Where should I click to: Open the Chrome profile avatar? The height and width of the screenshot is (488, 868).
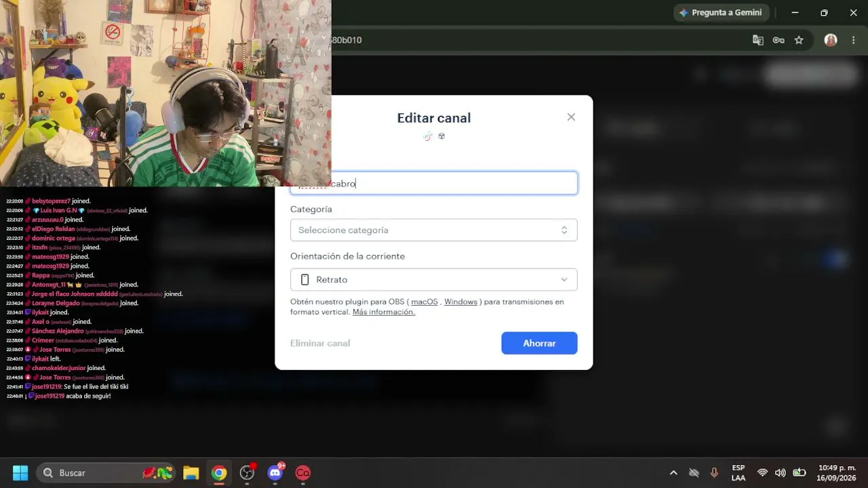[x=831, y=40]
